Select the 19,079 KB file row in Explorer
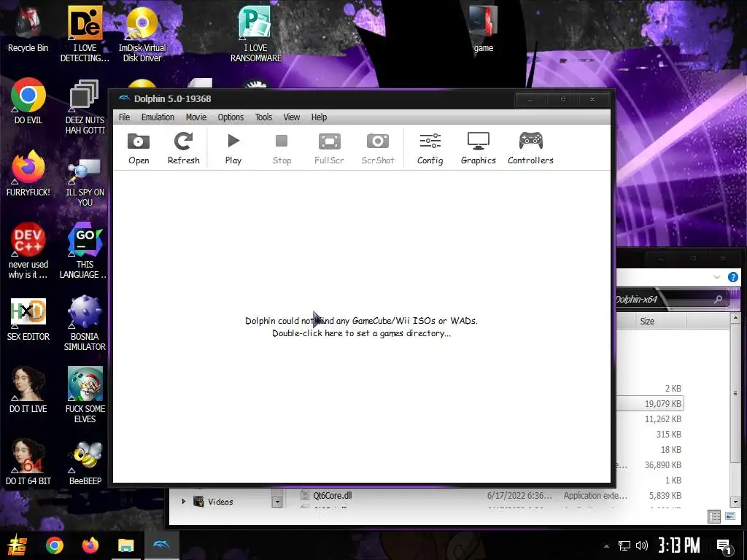This screenshot has height=560, width=747. 650,403
